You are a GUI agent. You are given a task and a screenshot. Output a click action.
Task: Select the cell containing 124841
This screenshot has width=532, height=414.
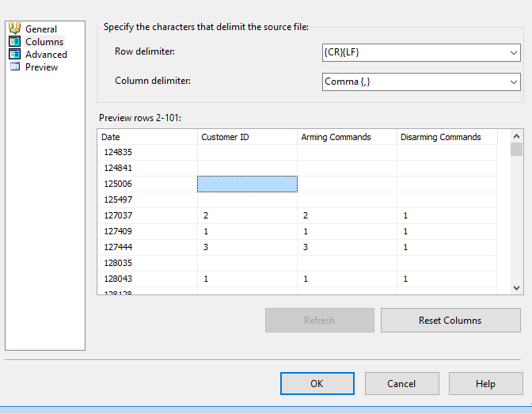147,168
